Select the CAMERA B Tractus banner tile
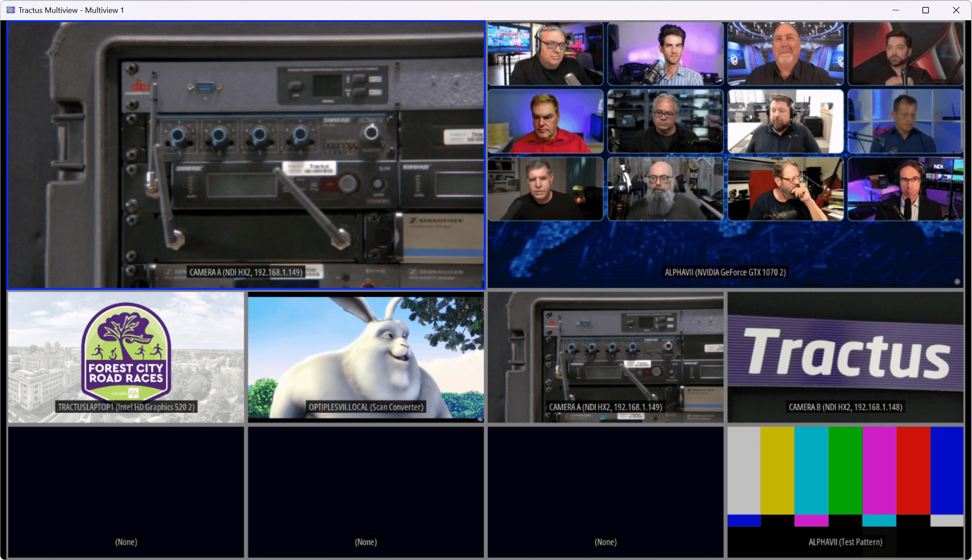Screen dimensions: 972x560 coord(845,357)
